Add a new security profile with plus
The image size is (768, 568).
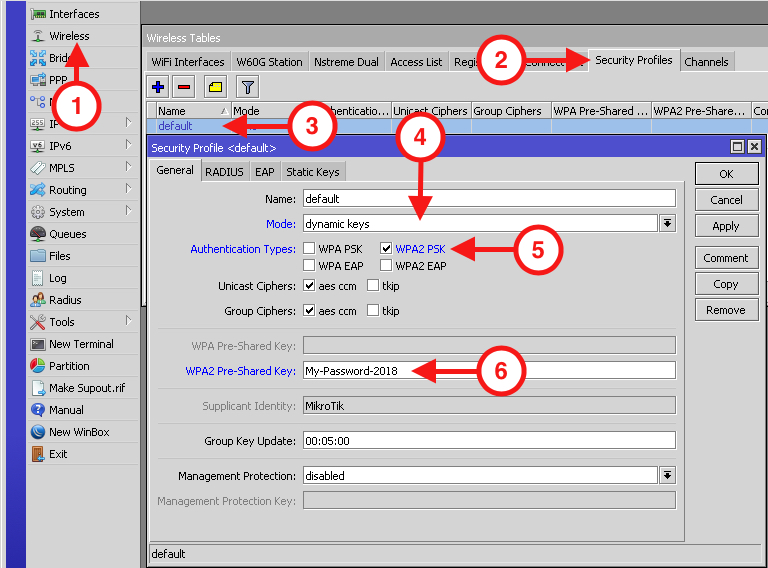[x=158, y=87]
